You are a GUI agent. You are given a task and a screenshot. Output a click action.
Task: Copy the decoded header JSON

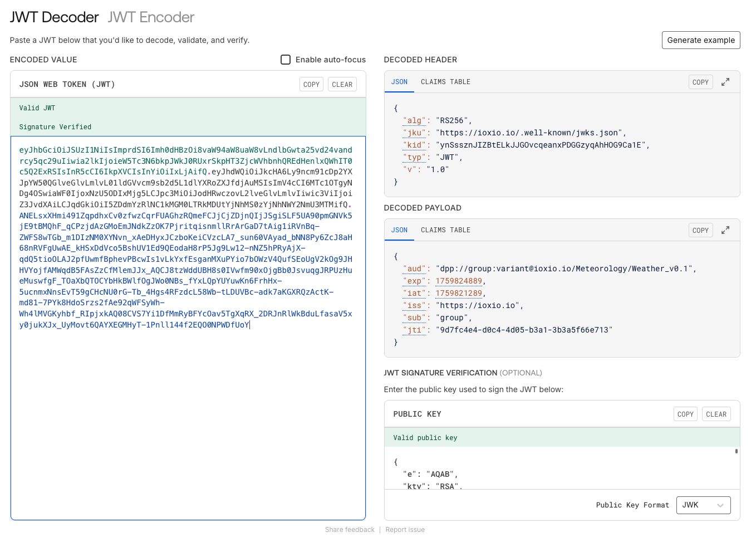pos(700,82)
